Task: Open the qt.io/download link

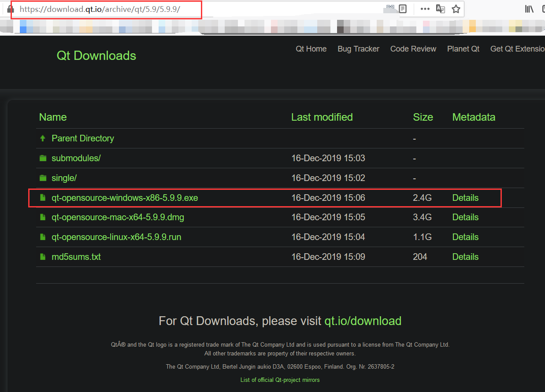Action: tap(363, 321)
